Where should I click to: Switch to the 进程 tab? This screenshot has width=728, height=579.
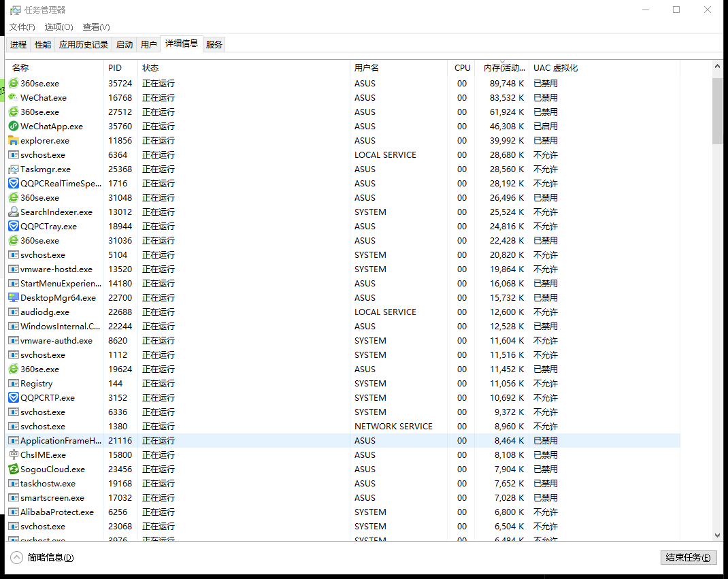[18, 45]
